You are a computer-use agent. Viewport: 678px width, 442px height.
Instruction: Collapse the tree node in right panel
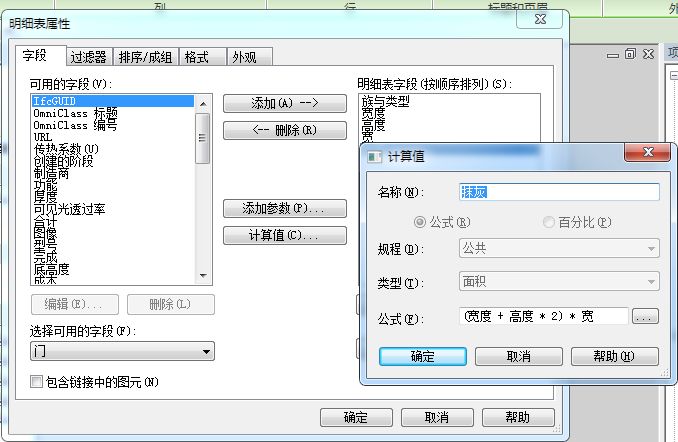point(674,75)
